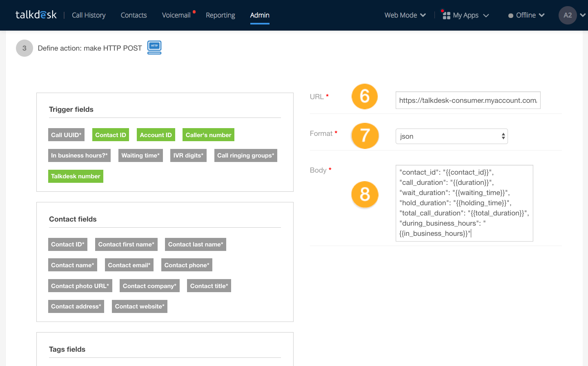The width and height of the screenshot is (588, 366).
Task: Expand the account menu chevron
Action: point(583,15)
